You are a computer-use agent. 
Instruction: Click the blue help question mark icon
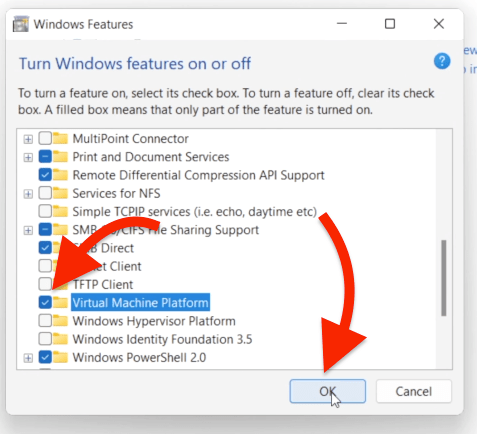click(442, 61)
